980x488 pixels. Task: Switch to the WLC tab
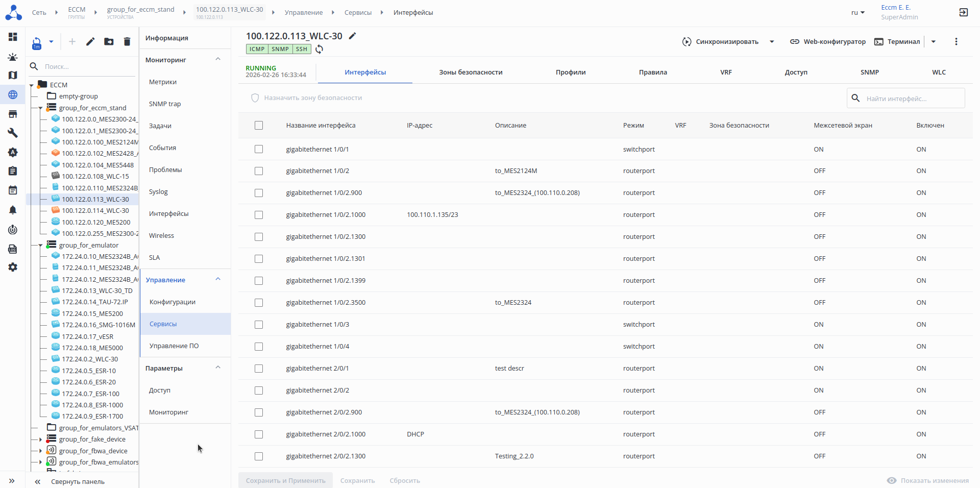point(939,72)
